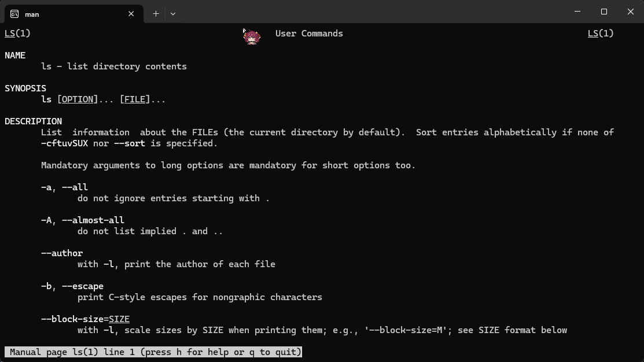Click the SYNOPSIS section heading
The height and width of the screenshot is (362, 644).
coord(25,88)
